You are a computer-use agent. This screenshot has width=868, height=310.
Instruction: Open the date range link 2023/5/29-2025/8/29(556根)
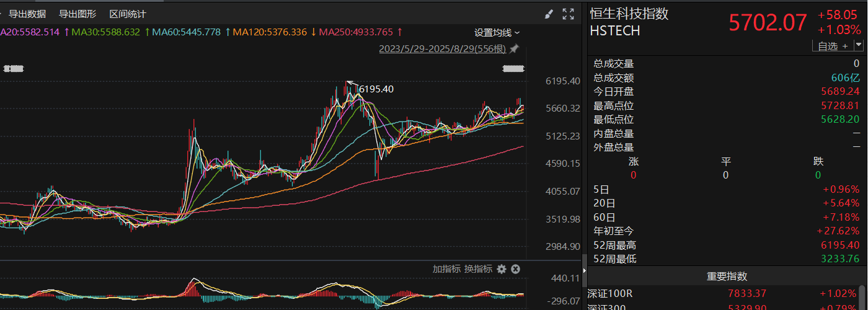click(443, 49)
